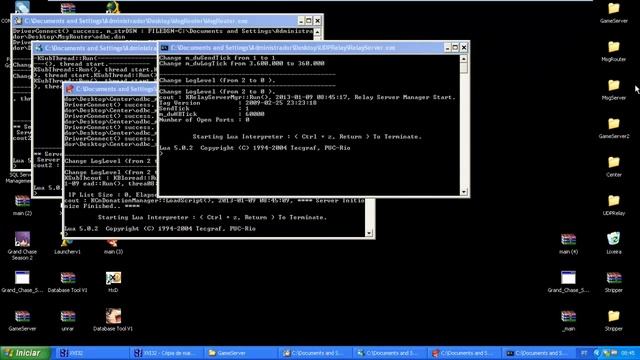The width and height of the screenshot is (640, 360).
Task: Click RelayServer window scrollbar down arrow
Action: click(464, 192)
